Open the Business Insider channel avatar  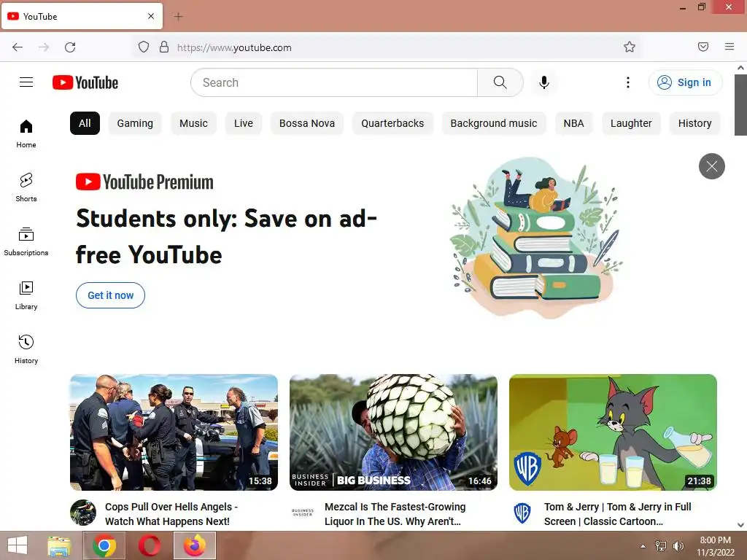303,513
